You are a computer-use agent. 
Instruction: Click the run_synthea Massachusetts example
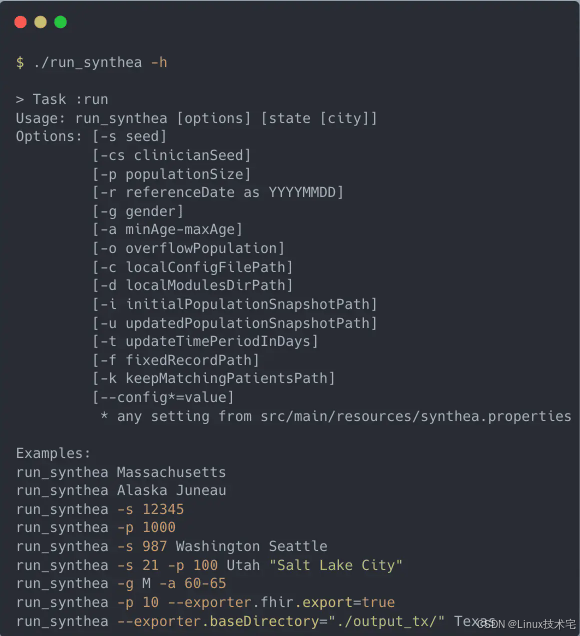(121, 473)
